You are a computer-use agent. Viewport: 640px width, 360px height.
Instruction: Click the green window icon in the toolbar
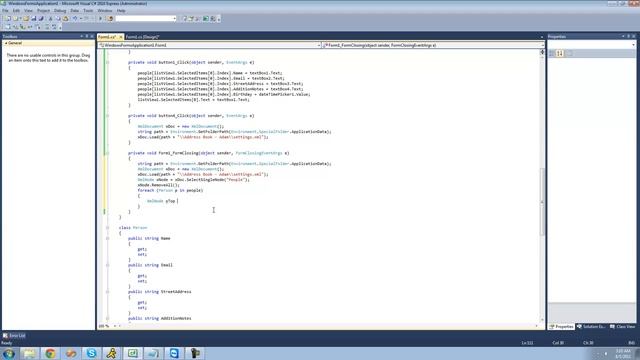206,18
